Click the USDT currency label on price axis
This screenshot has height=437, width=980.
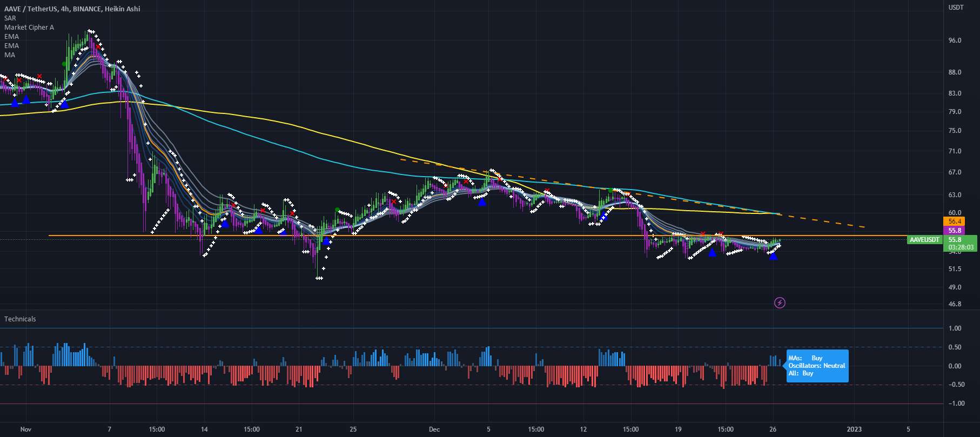point(956,7)
